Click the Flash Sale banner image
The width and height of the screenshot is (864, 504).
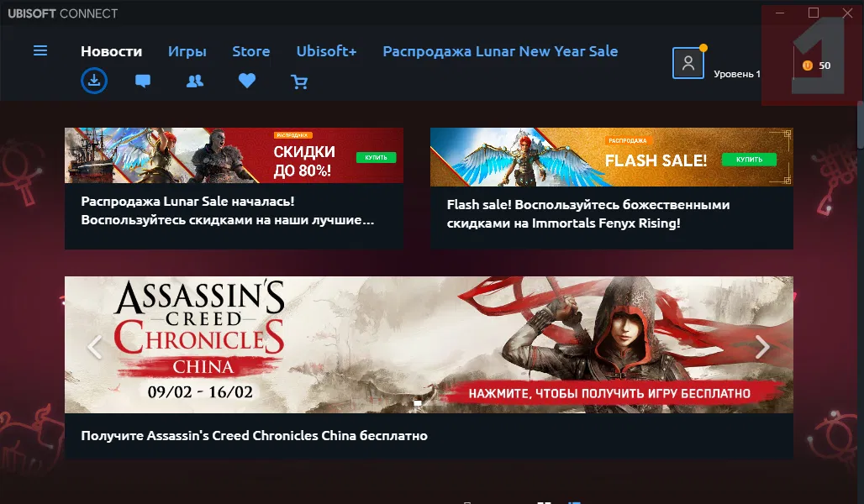coord(612,157)
